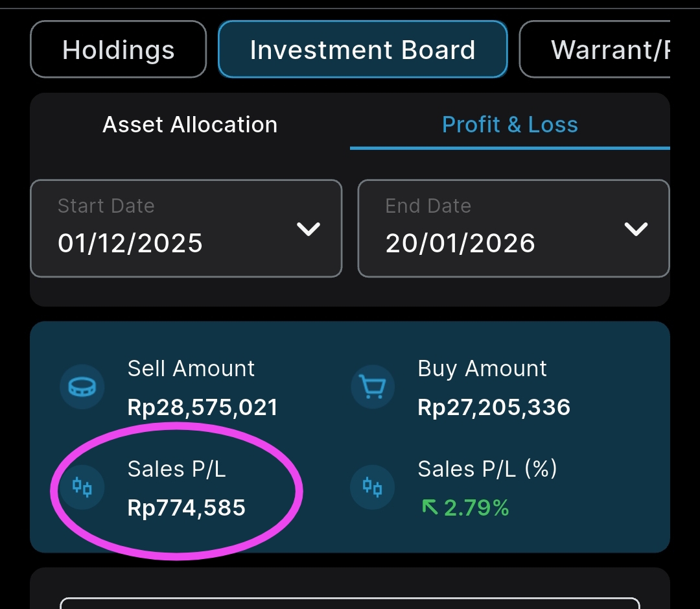Expand the Start Date chevron
This screenshot has width=700, height=609.
tap(308, 229)
